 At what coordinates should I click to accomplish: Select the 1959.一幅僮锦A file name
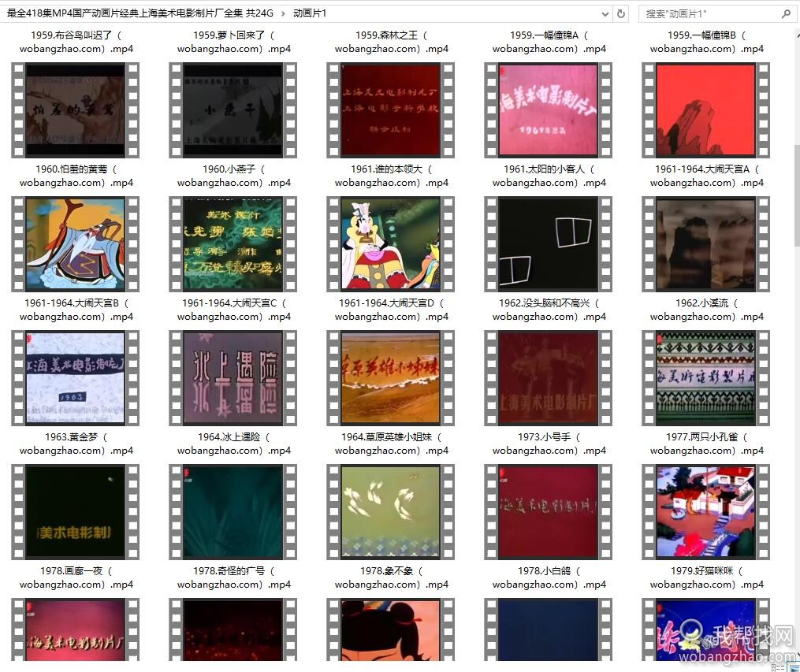click(549, 42)
